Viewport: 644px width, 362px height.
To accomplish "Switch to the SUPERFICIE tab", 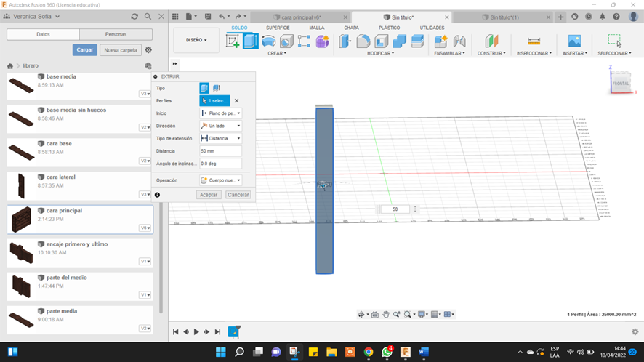I will (278, 28).
